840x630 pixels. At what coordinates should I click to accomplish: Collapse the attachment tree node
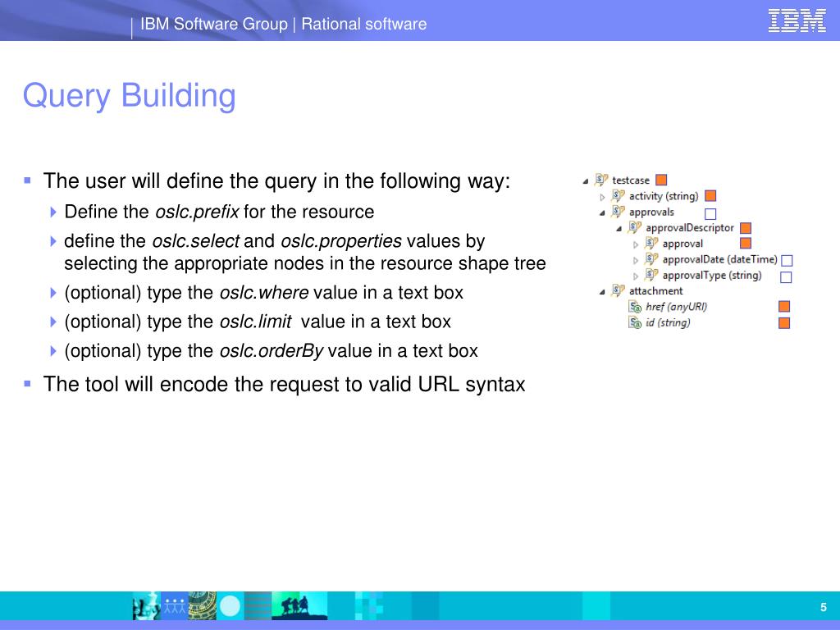(x=602, y=292)
